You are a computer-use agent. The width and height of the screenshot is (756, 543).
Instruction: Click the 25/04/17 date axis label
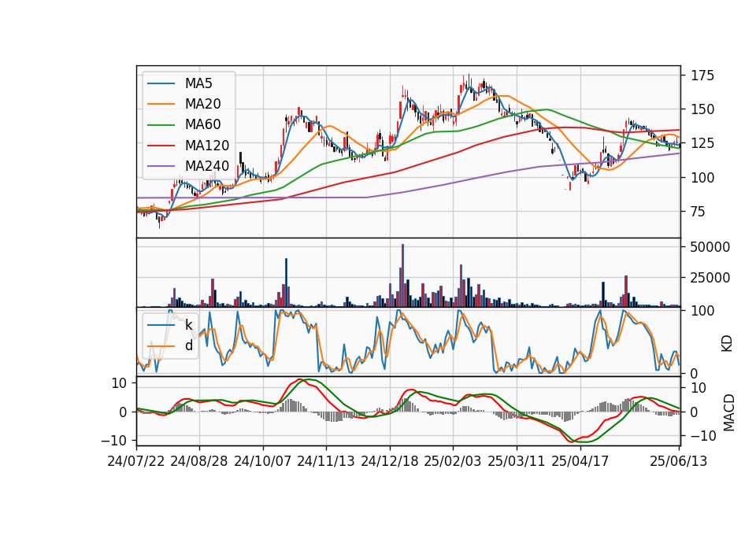click(x=580, y=461)
